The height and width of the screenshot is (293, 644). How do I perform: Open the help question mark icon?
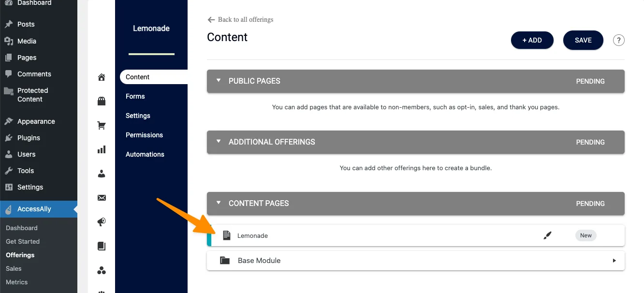click(x=618, y=40)
